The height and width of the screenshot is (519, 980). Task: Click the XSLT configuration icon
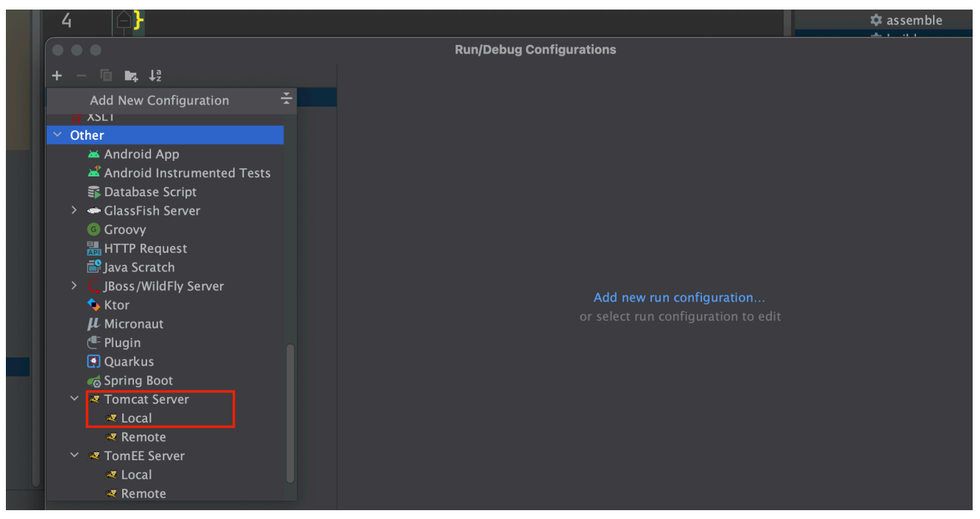[75, 118]
